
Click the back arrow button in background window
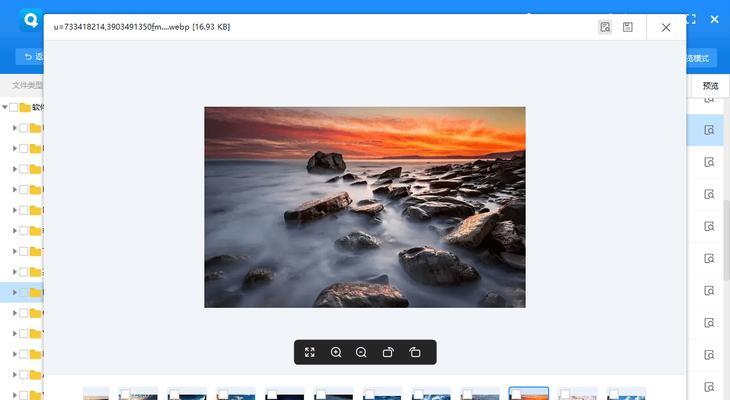(29, 57)
